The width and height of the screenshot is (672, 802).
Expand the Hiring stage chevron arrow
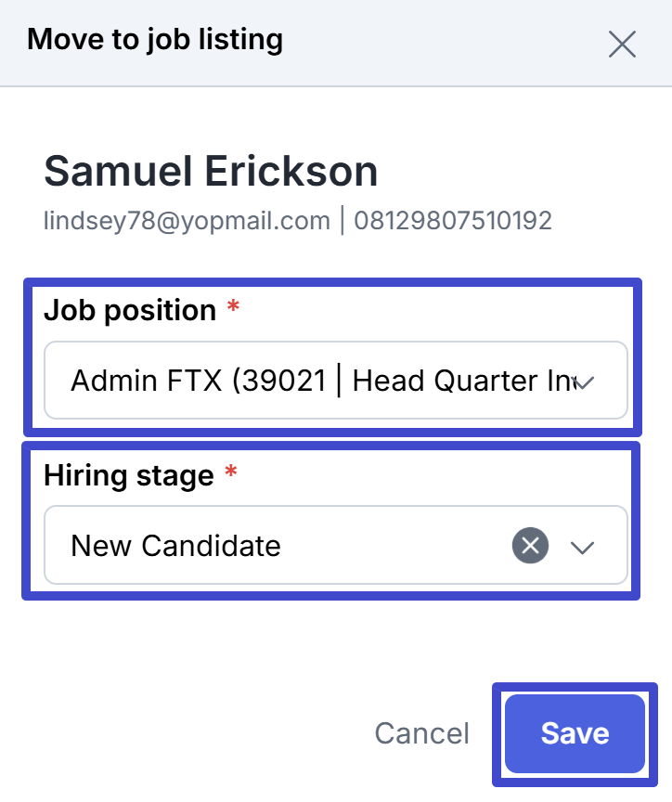pyautogui.click(x=582, y=547)
